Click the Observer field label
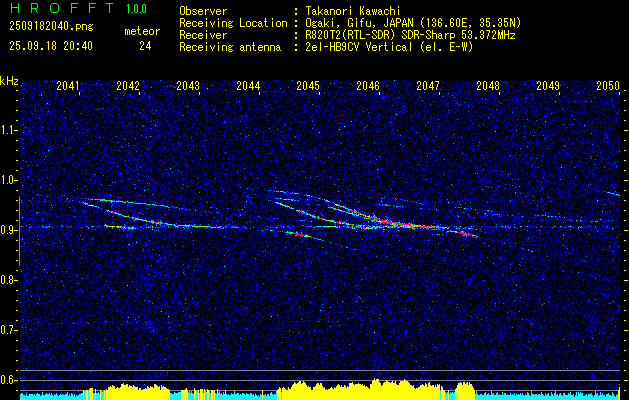Viewport: 629px width, 400px height. pyautogui.click(x=203, y=11)
